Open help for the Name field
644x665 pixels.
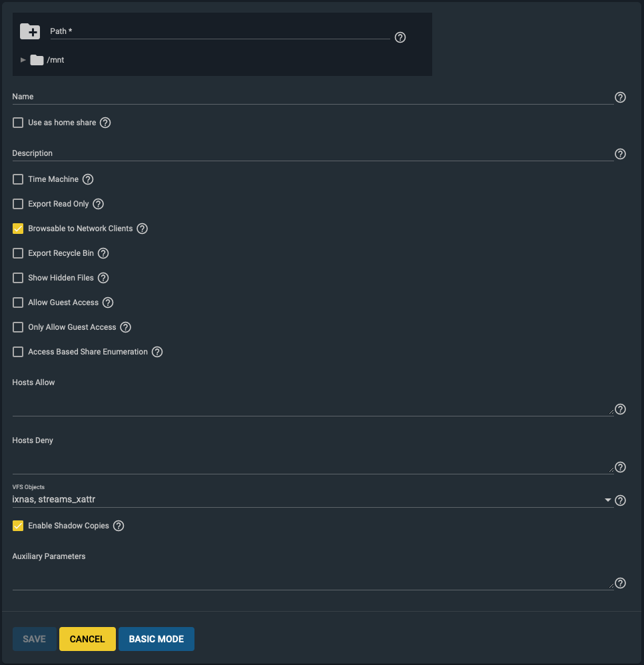tap(620, 97)
